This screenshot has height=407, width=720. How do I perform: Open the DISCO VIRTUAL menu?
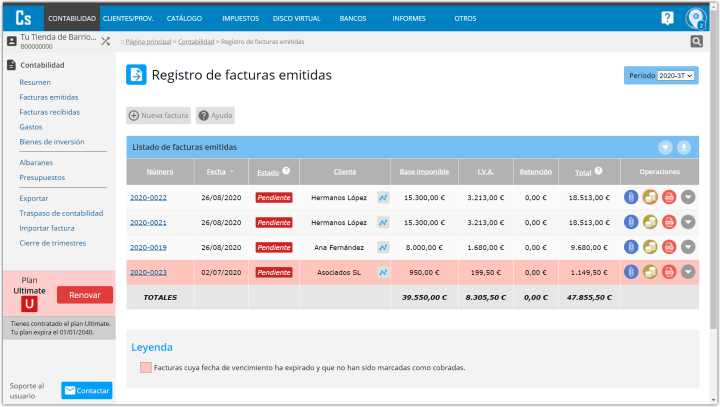(297, 18)
